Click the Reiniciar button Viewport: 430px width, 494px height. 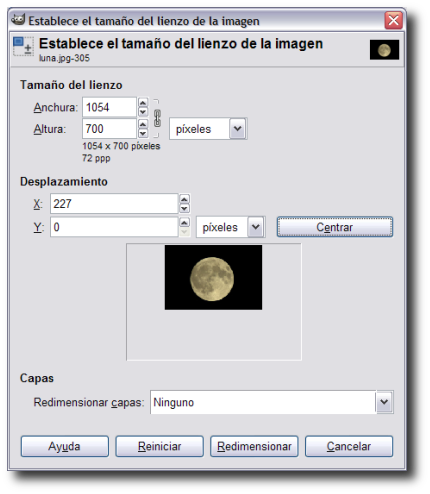coord(159,446)
